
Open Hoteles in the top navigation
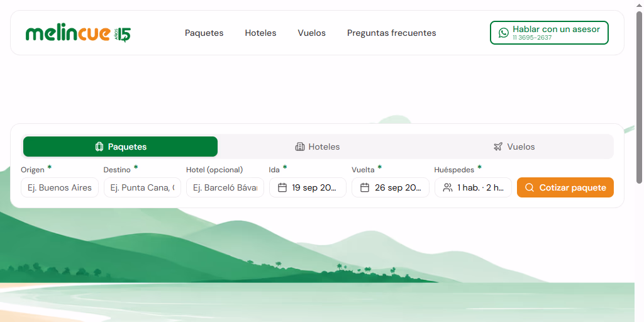[x=260, y=33]
